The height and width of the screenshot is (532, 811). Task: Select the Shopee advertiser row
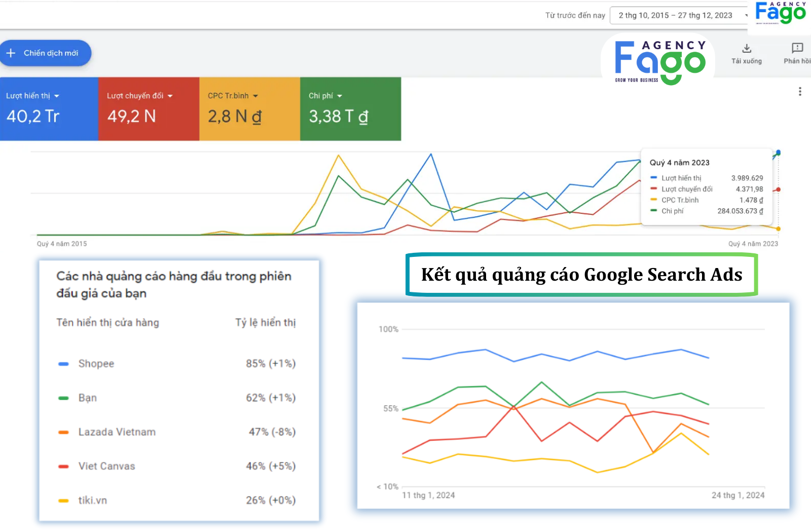[x=177, y=364]
